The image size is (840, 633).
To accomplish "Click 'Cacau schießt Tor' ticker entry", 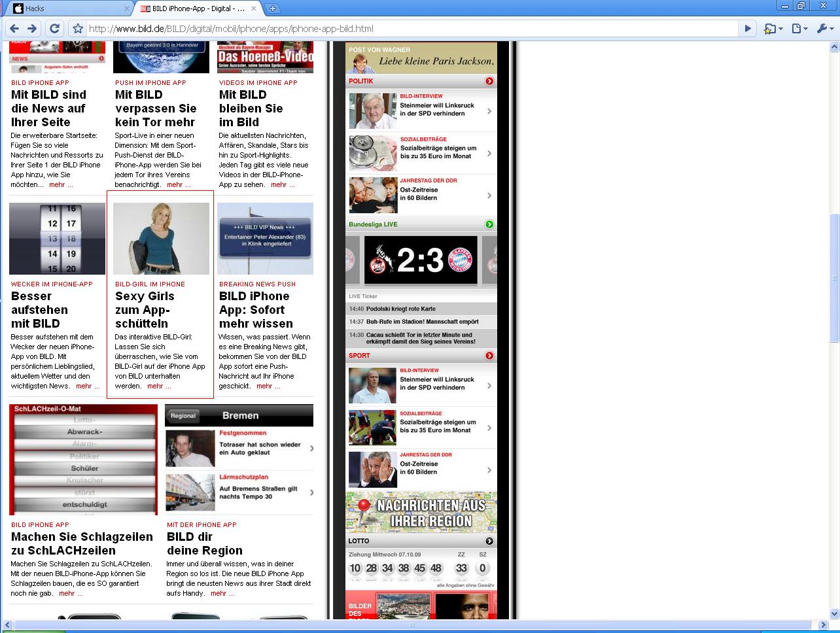I will coord(421,338).
